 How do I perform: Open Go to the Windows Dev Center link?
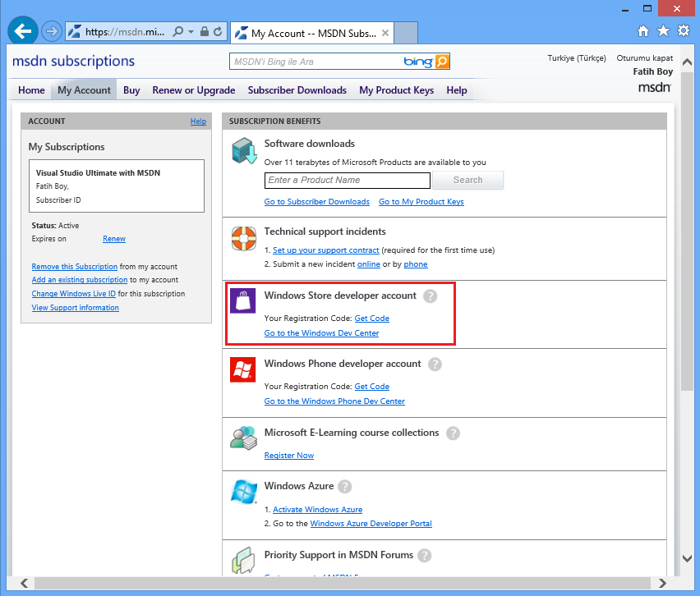click(321, 332)
